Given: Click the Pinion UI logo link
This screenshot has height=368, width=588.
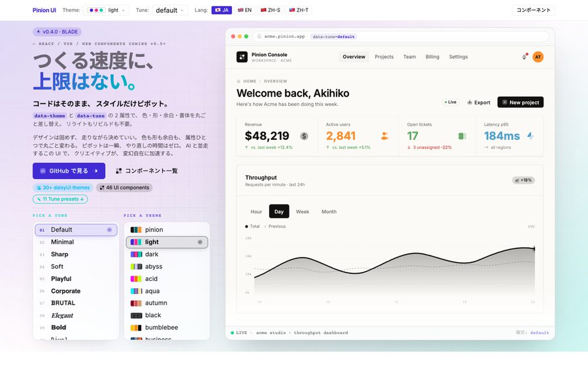Looking at the screenshot, I should pos(44,10).
